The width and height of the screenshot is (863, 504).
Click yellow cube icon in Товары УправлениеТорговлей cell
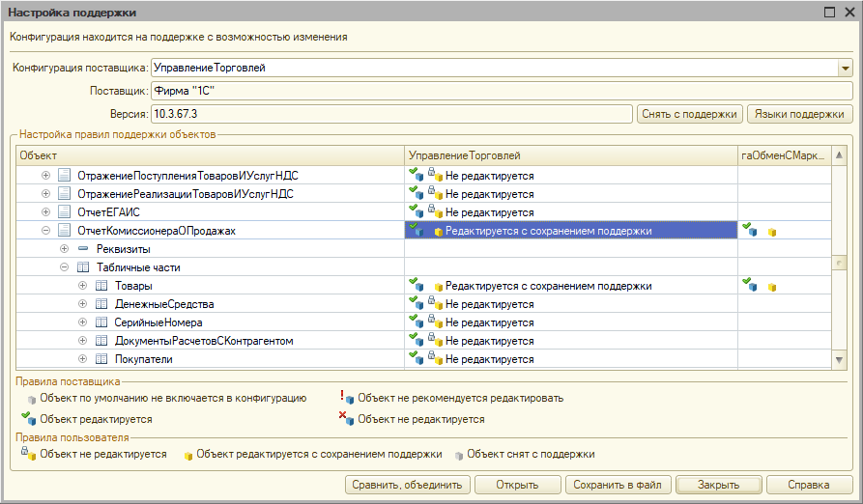tap(439, 287)
